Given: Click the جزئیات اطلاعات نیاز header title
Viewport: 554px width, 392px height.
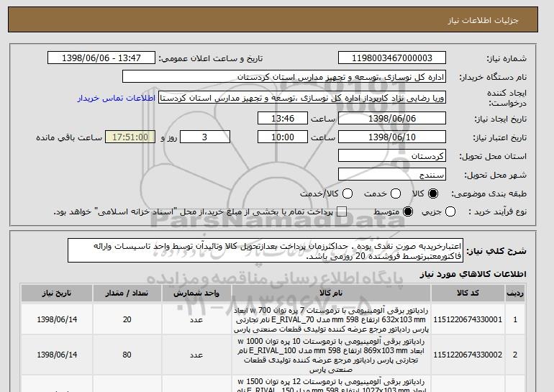Looking at the screenshot, I should [483, 20].
